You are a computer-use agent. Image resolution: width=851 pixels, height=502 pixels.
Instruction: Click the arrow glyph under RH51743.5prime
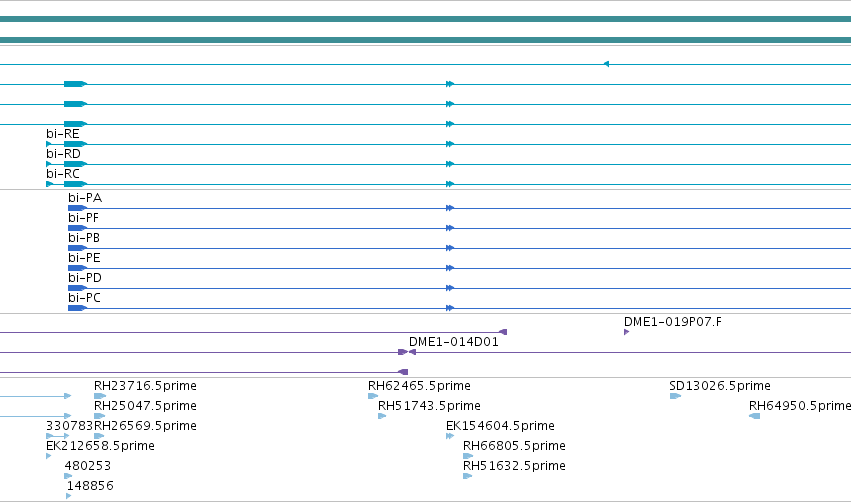382,416
